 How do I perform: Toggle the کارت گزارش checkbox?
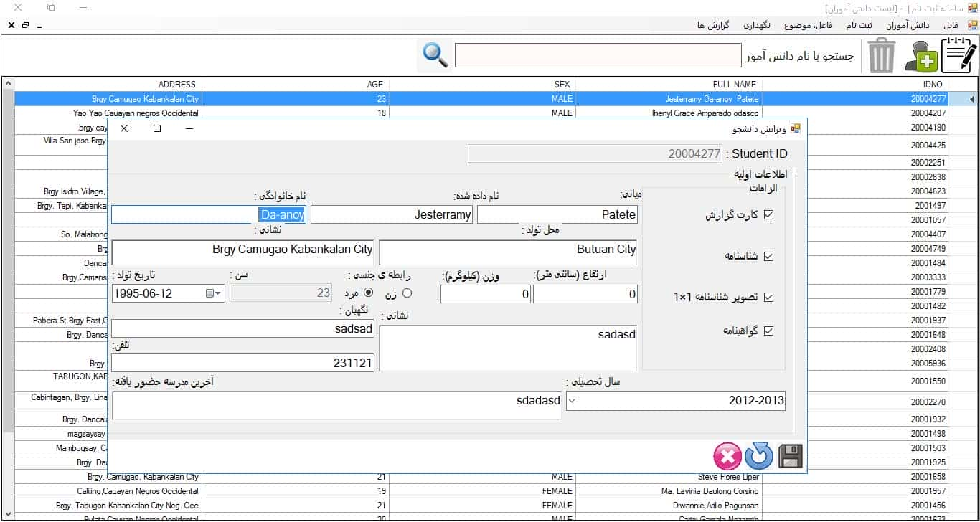(769, 215)
